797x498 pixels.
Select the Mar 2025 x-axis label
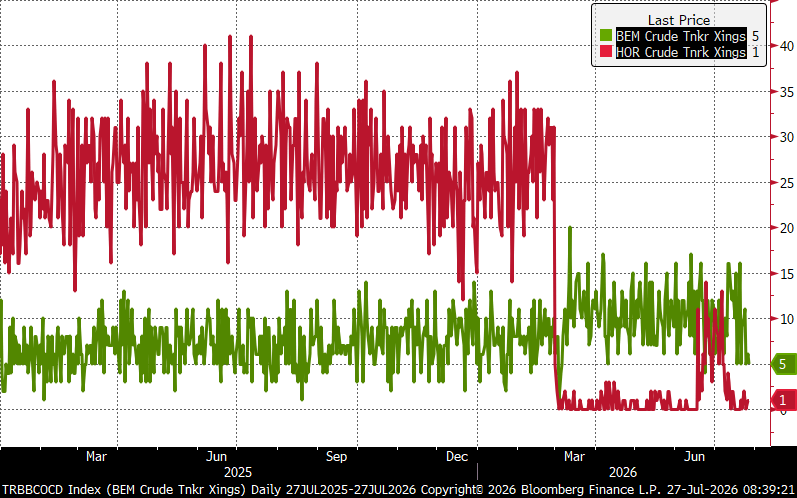pyautogui.click(x=96, y=456)
